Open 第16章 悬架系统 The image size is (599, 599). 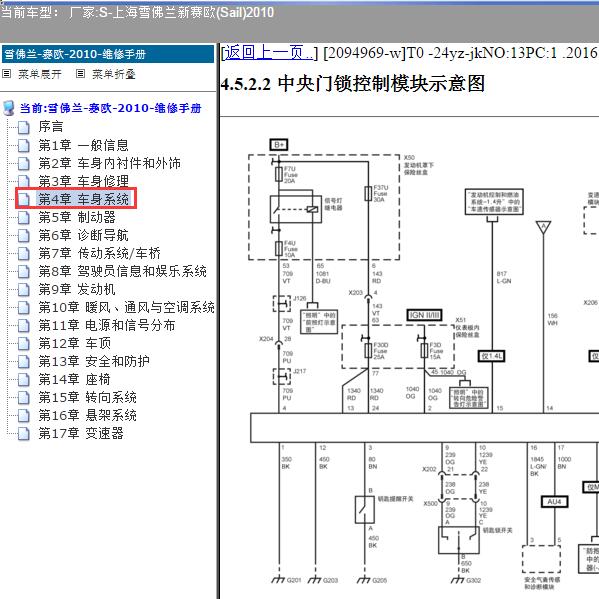click(x=87, y=415)
